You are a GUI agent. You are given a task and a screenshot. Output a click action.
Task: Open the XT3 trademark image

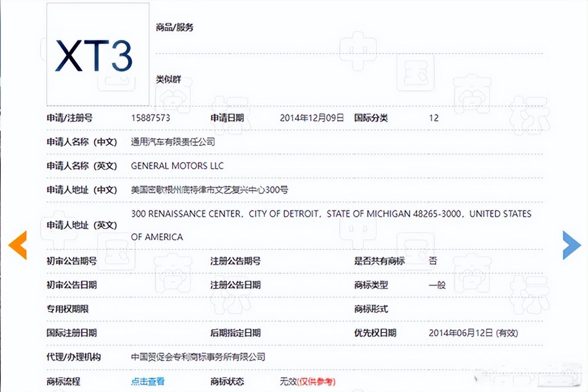(x=98, y=54)
